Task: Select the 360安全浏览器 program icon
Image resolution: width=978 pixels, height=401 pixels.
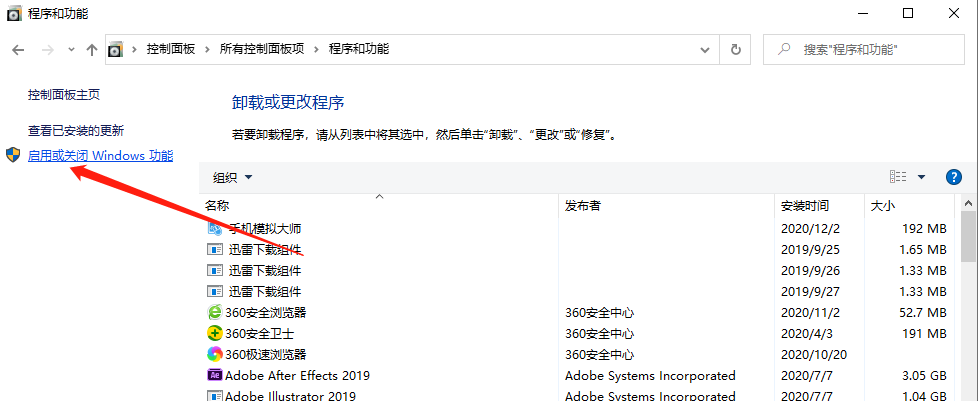Action: (x=214, y=312)
